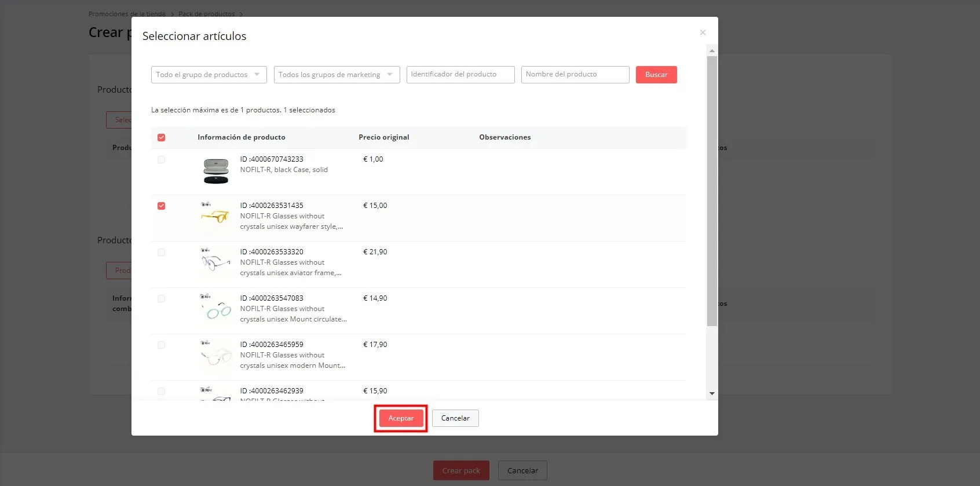This screenshot has width=980, height=486.
Task: Click the Precio original column header
Action: [384, 137]
